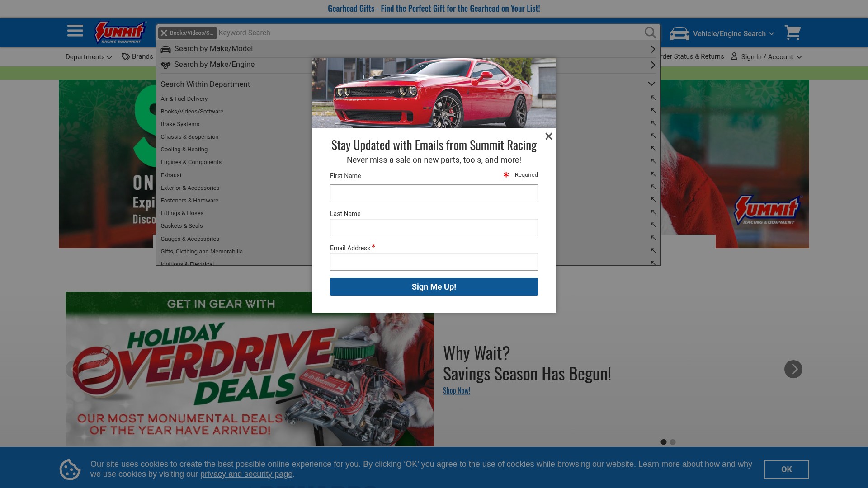The image size is (868, 488).
Task: Click arrow icon for Books/Videos/Software row
Action: pyautogui.click(x=653, y=110)
